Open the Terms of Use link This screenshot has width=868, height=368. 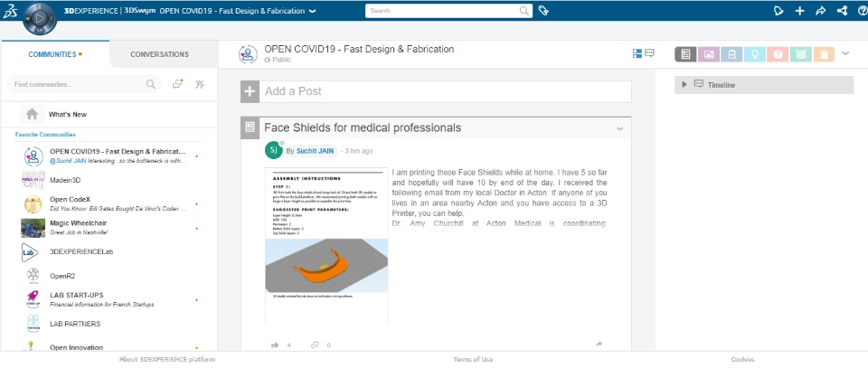(473, 359)
